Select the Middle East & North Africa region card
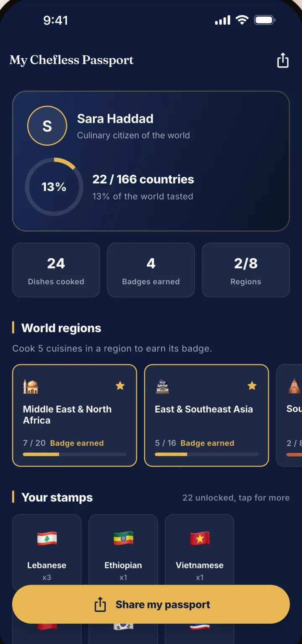 (75, 415)
